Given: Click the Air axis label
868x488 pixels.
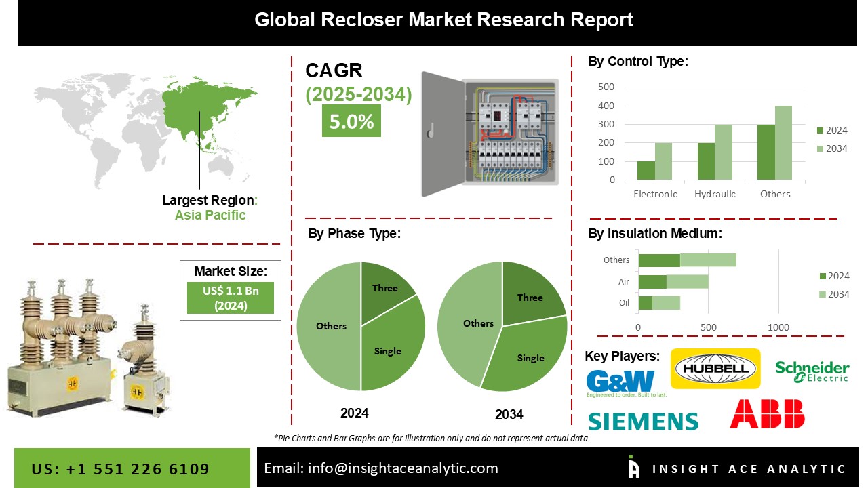Looking at the screenshot, I should click(x=624, y=281).
